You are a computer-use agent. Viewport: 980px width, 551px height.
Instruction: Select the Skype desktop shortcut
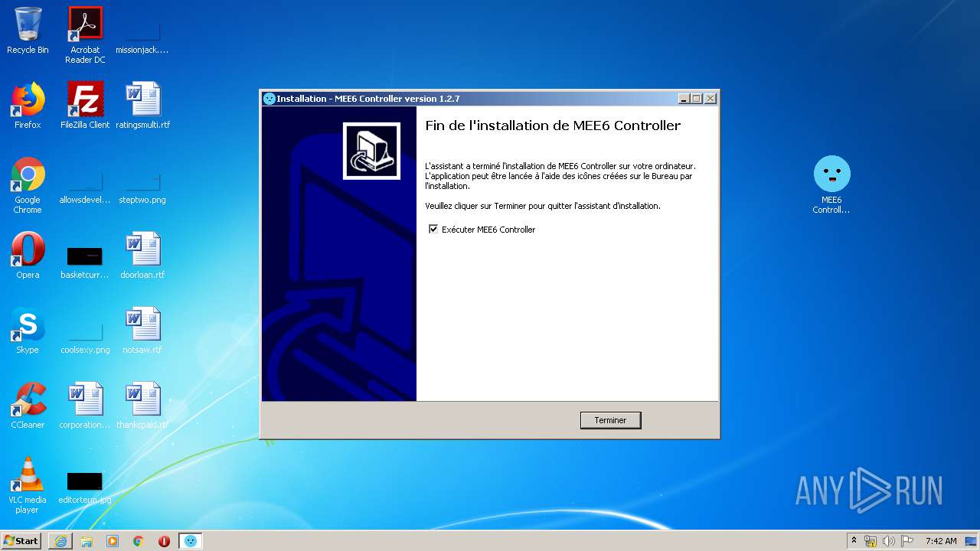28,331
